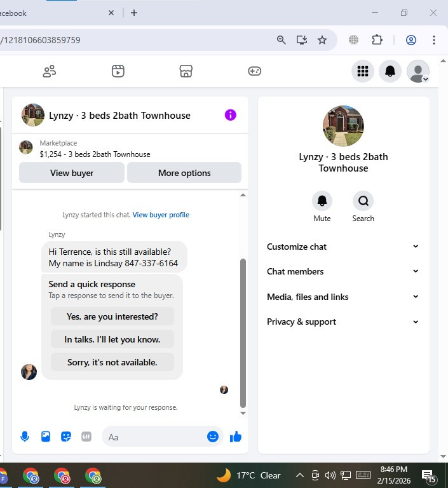Open the account profile avatar menu
The height and width of the screenshot is (488, 448).
418,71
